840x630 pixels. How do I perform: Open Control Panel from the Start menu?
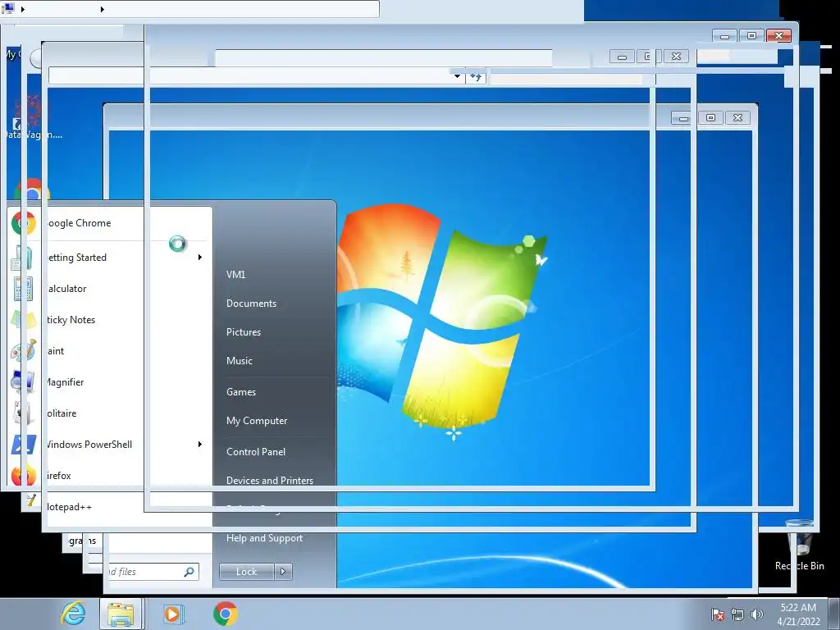(256, 452)
